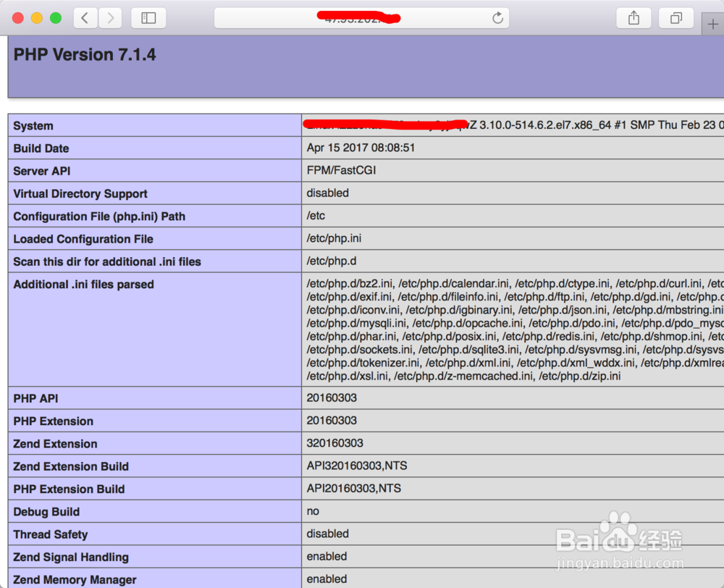Zoom the Safari window to full screen
The image size is (724, 588).
56,18
